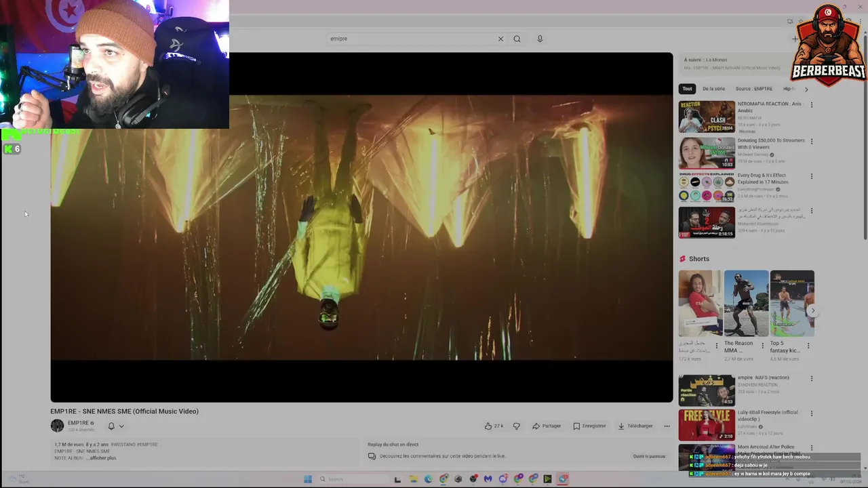The height and width of the screenshot is (488, 868).
Task: Open the #EMP1RE hashtag link
Action: [147, 445]
